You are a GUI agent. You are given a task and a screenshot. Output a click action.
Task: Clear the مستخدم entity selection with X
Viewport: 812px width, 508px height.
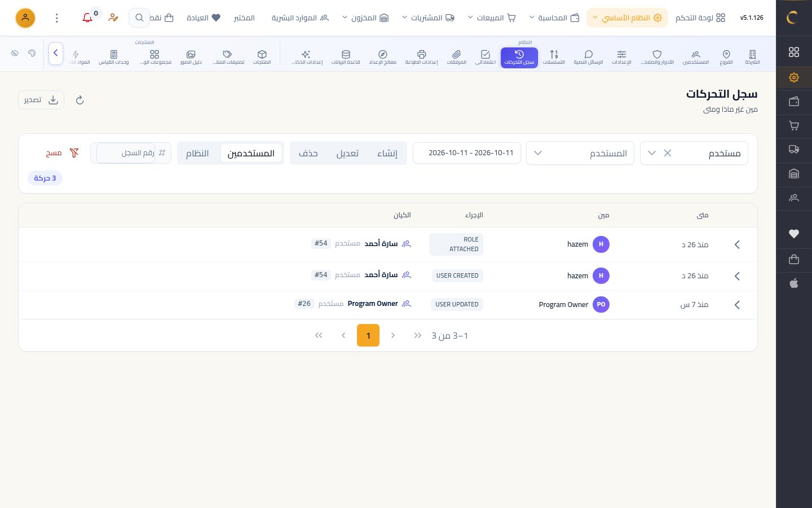coord(668,153)
